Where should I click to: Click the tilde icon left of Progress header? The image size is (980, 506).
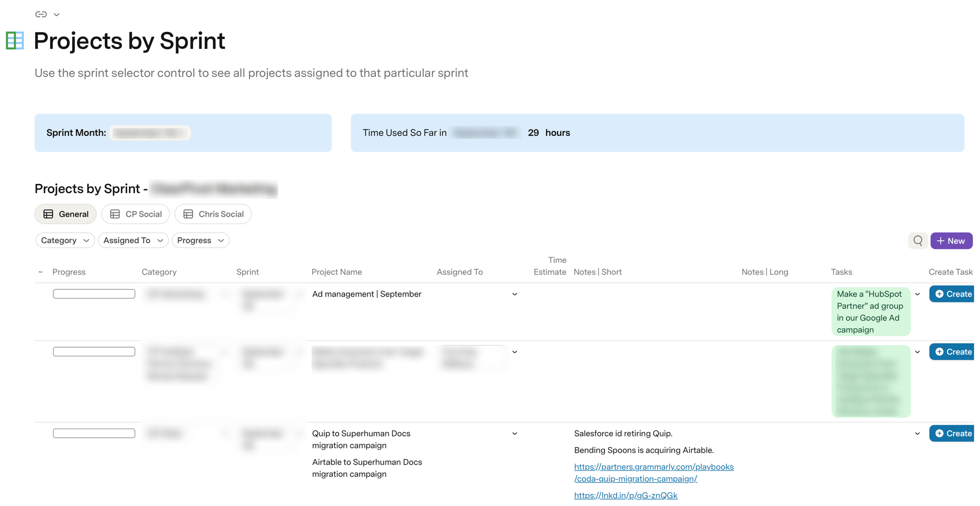(x=41, y=272)
